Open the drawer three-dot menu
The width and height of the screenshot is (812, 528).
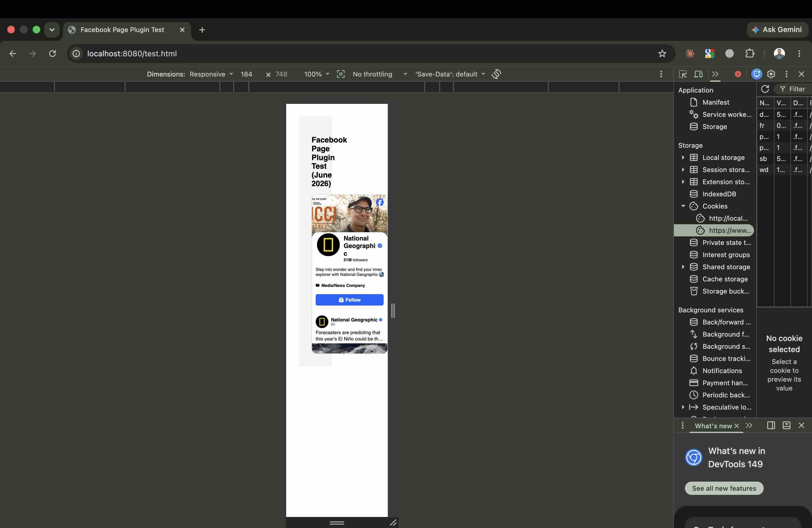(682, 425)
